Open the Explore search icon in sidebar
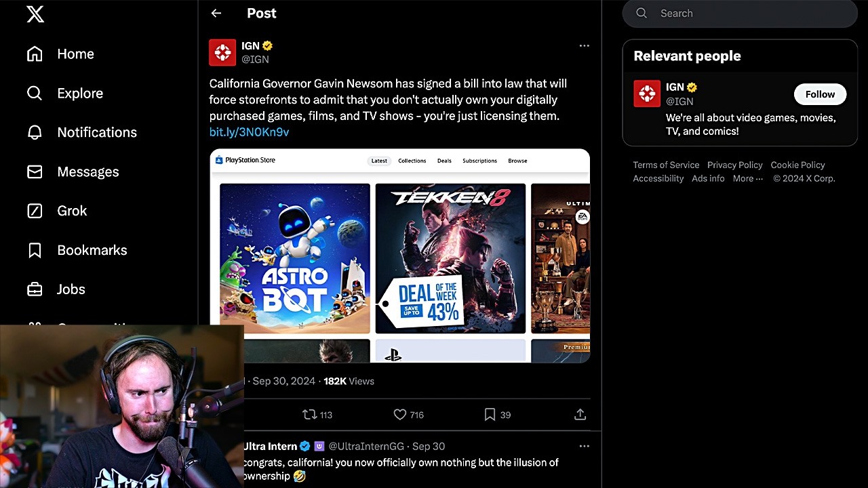 pos(35,93)
